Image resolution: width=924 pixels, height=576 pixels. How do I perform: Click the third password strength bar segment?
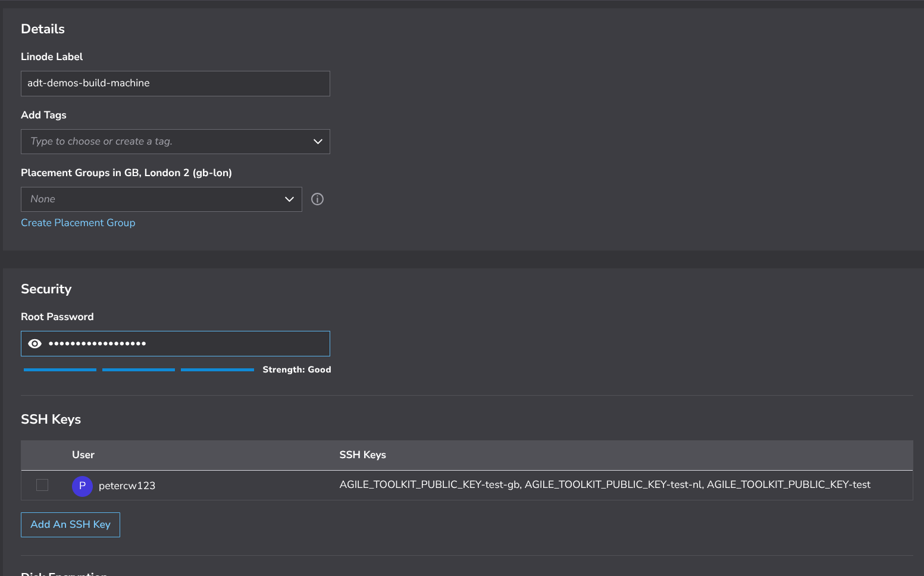coord(217,370)
